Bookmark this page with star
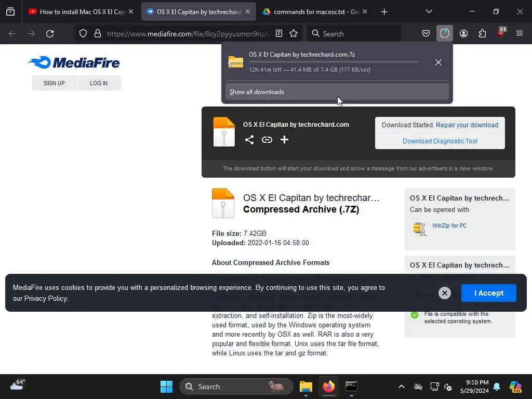The width and height of the screenshot is (532, 399). [294, 33]
